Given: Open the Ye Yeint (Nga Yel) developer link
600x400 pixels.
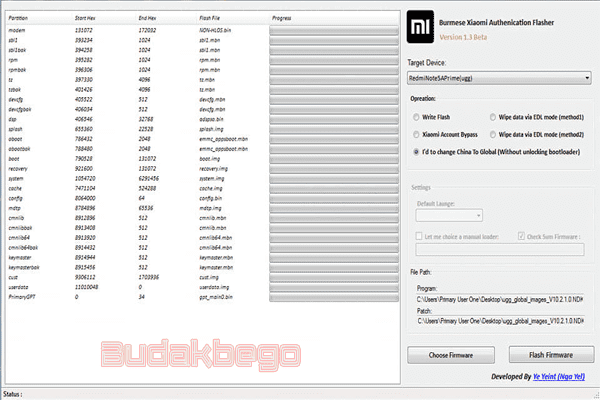Looking at the screenshot, I should pos(559,377).
